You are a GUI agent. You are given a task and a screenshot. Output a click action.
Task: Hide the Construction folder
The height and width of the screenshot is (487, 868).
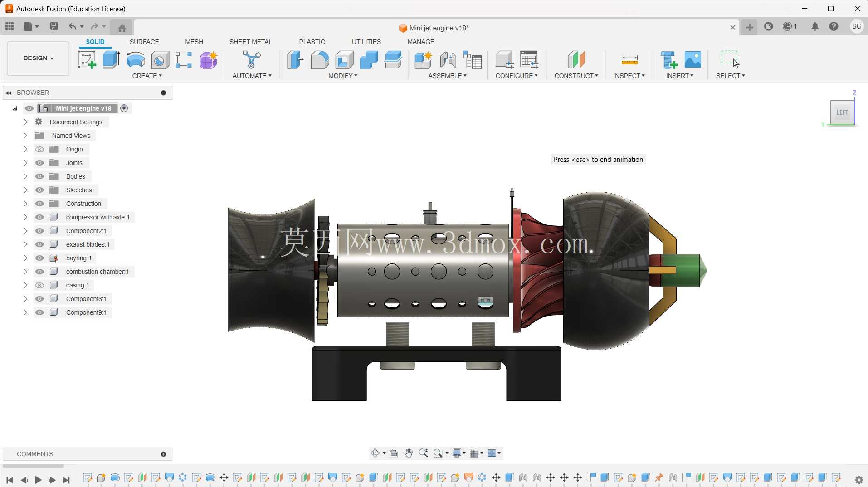point(39,204)
